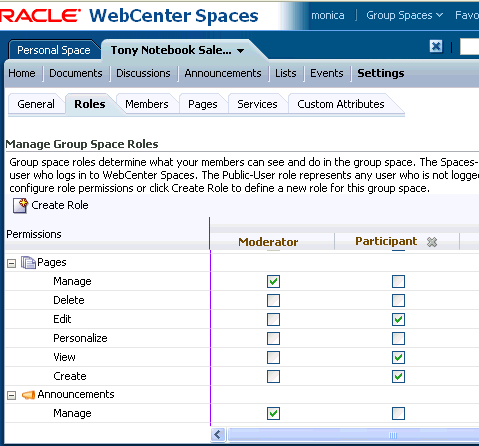Viewport: 479px width, 446px height.
Task: Open the Lists tab
Action: pyautogui.click(x=286, y=73)
